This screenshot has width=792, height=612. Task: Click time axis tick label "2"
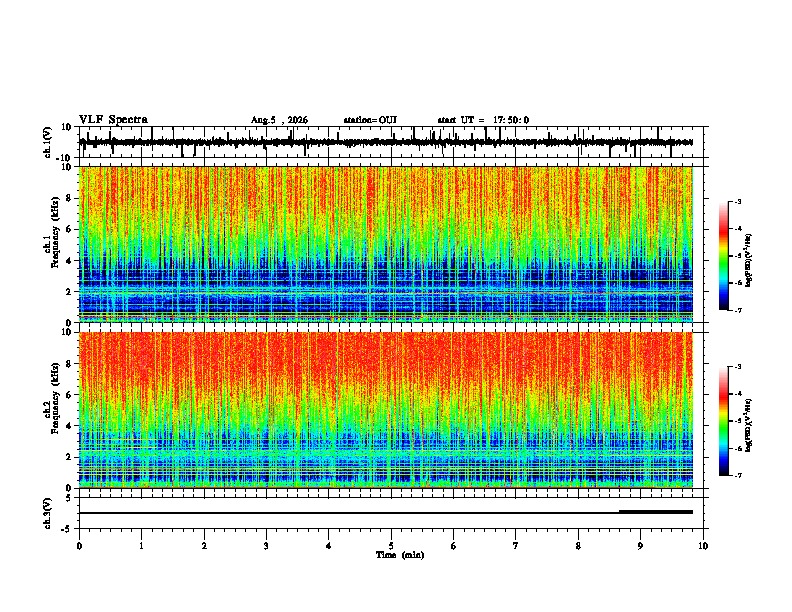(x=204, y=546)
